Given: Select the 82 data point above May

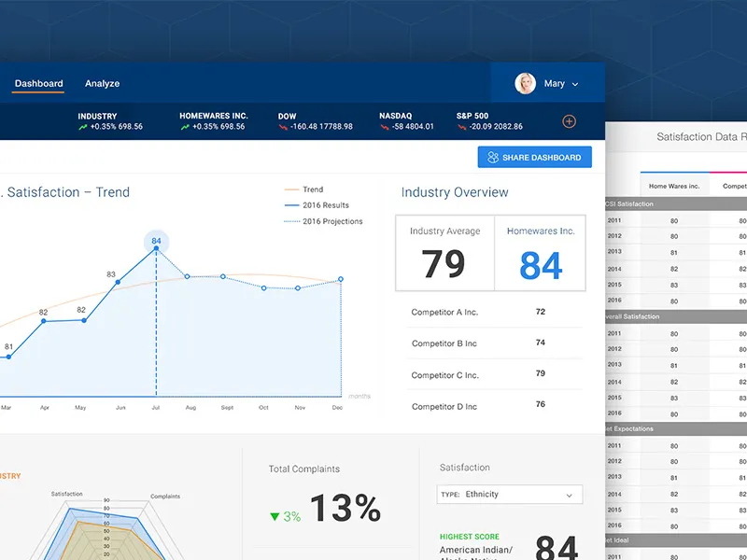Looking at the screenshot, I should (x=84, y=320).
